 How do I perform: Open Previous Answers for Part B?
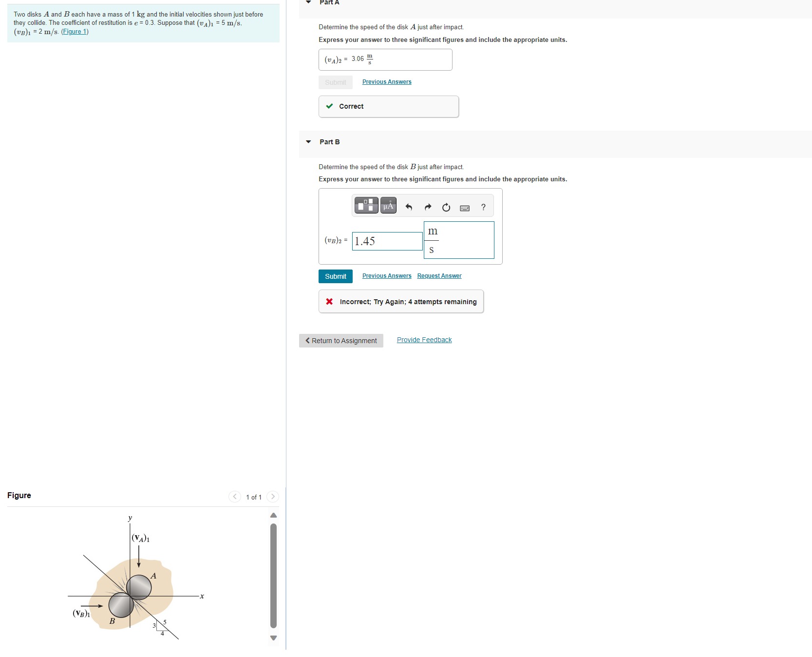click(386, 276)
